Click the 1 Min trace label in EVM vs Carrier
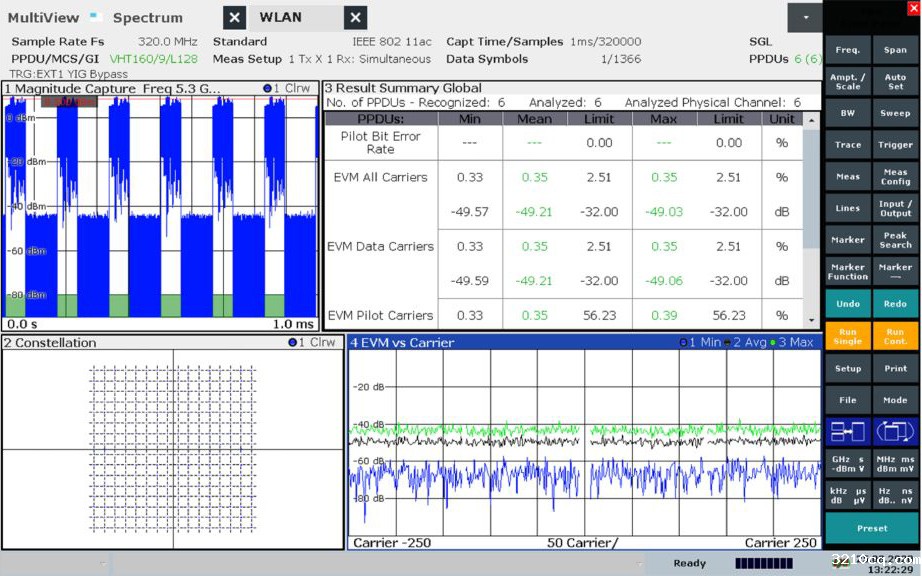Image resolution: width=922 pixels, height=576 pixels. pyautogui.click(x=700, y=342)
